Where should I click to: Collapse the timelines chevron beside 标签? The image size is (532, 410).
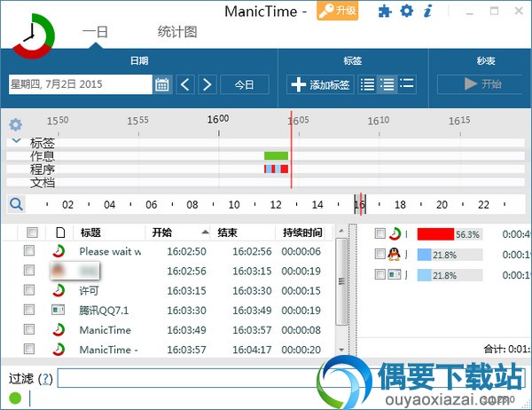click(x=16, y=140)
